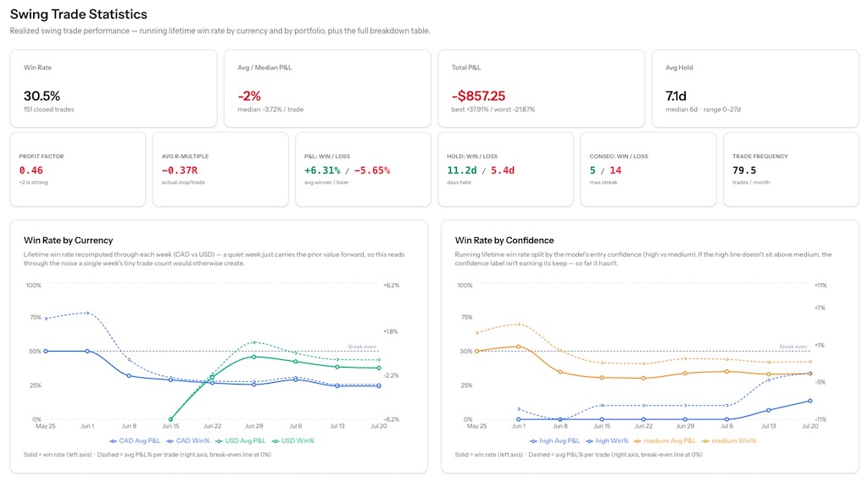Select the 7.1d average hold value
Screen dimensions: 868x482
tap(676, 96)
